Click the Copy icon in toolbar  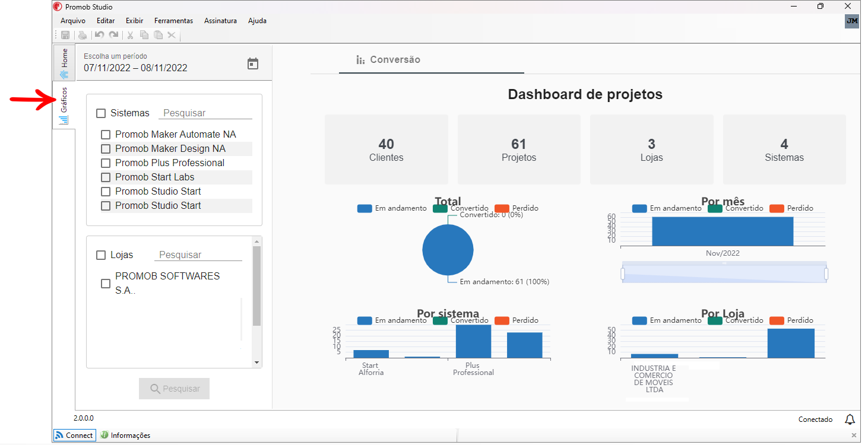pyautogui.click(x=144, y=35)
